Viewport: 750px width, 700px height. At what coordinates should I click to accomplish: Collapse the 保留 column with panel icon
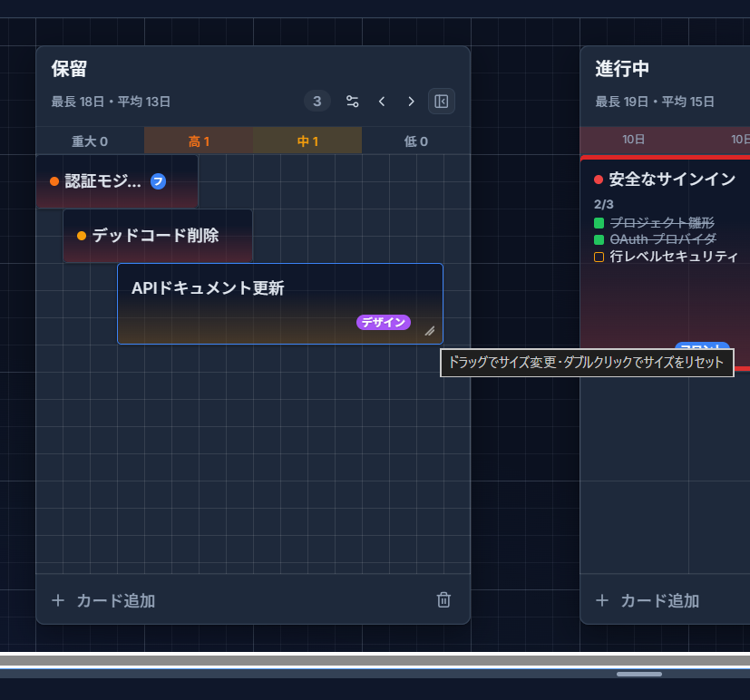pyautogui.click(x=441, y=102)
